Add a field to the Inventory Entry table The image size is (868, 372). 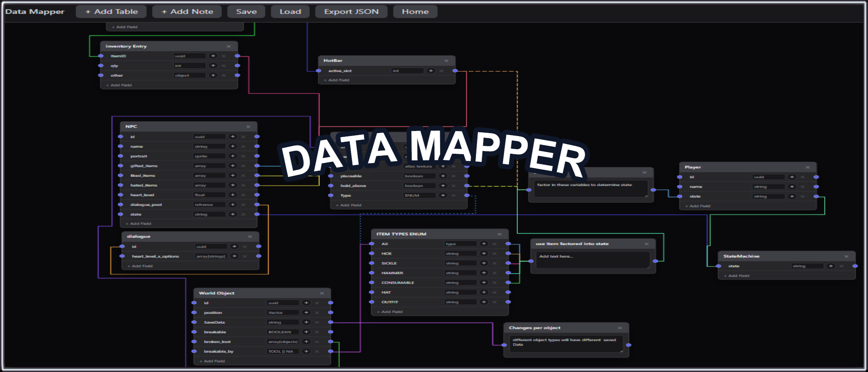point(119,85)
